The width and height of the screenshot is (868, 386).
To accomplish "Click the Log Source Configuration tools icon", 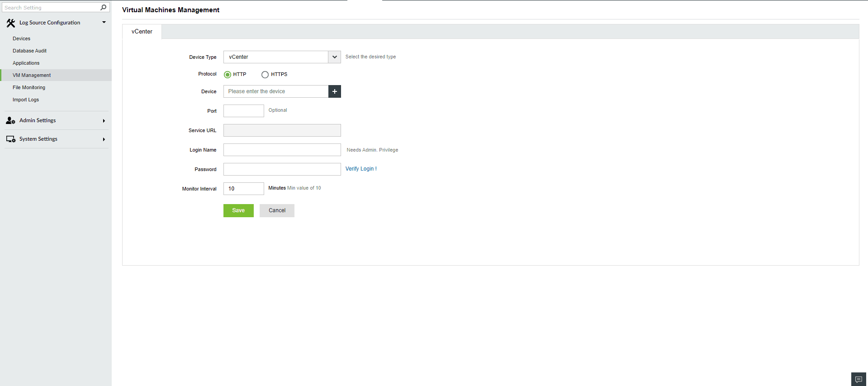I will [11, 23].
